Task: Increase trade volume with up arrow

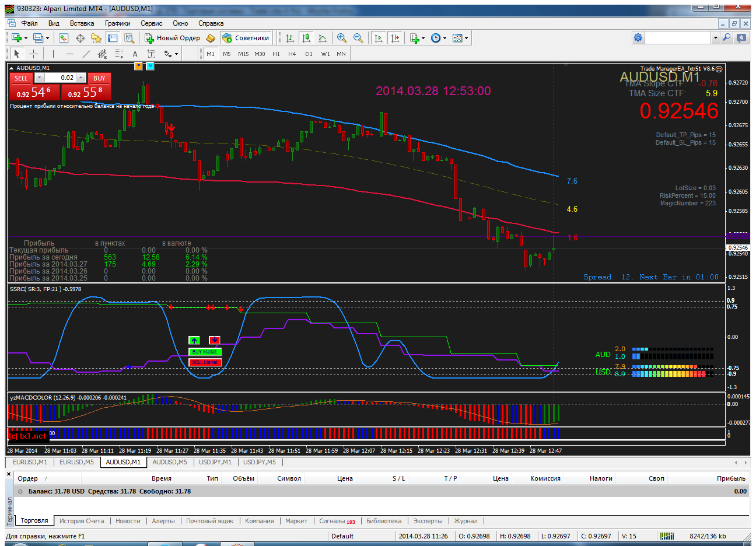Action: (x=81, y=78)
